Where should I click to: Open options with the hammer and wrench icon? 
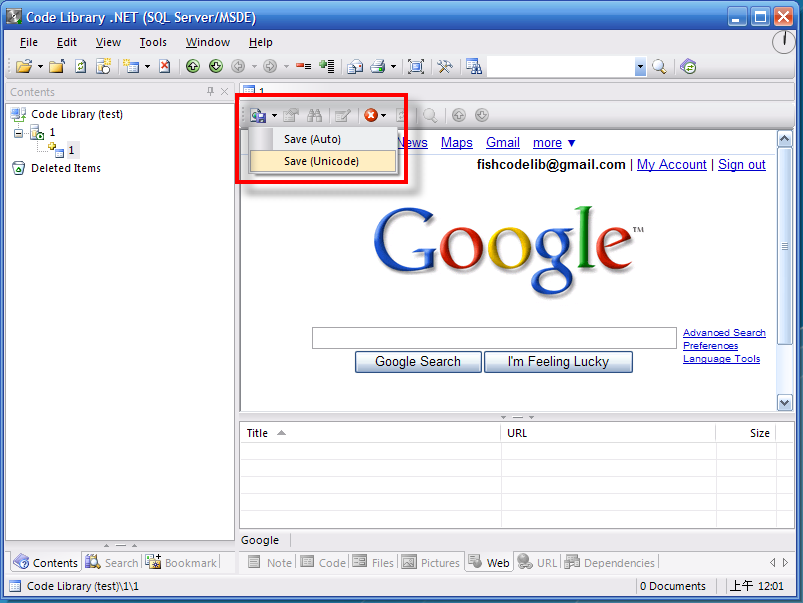click(445, 67)
